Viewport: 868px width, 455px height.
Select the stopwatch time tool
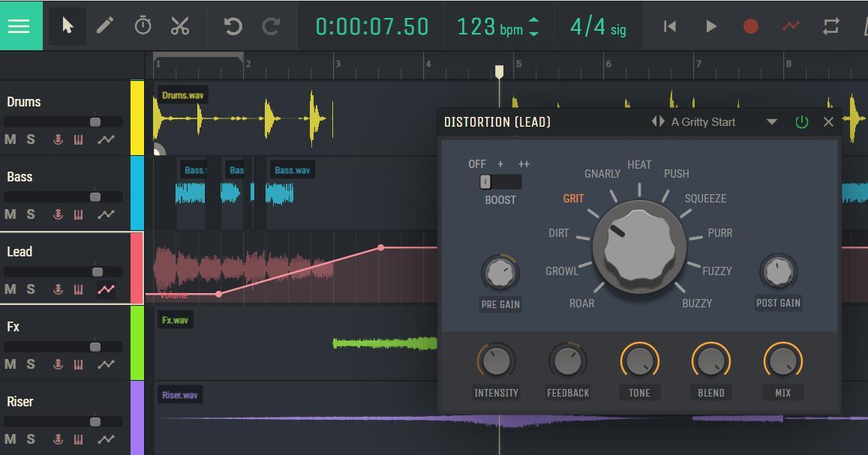(x=143, y=26)
